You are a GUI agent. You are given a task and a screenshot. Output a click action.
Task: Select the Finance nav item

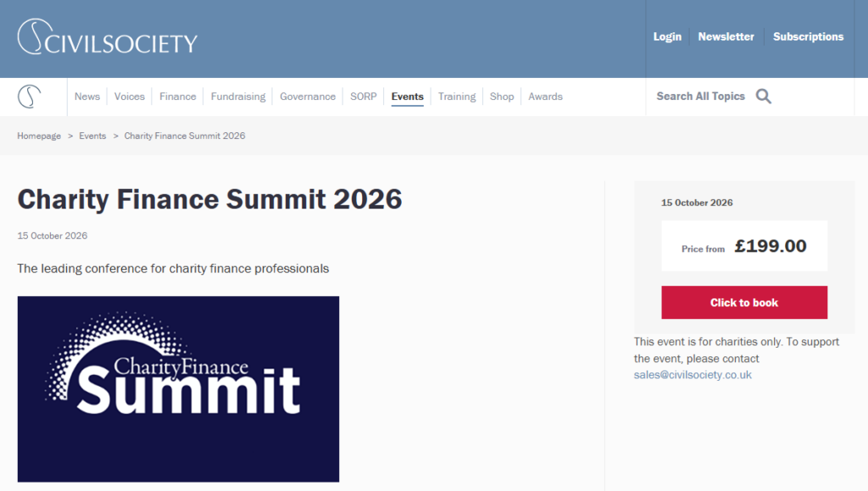tap(178, 97)
